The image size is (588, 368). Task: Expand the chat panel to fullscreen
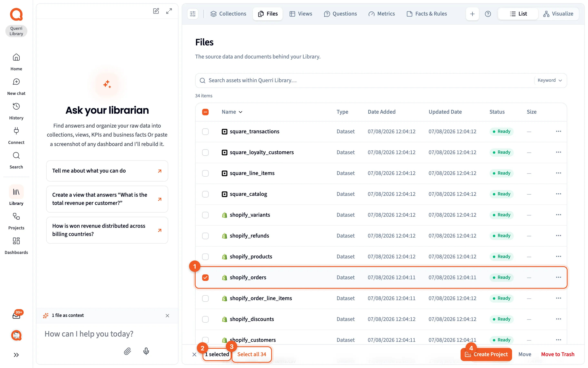[169, 11]
